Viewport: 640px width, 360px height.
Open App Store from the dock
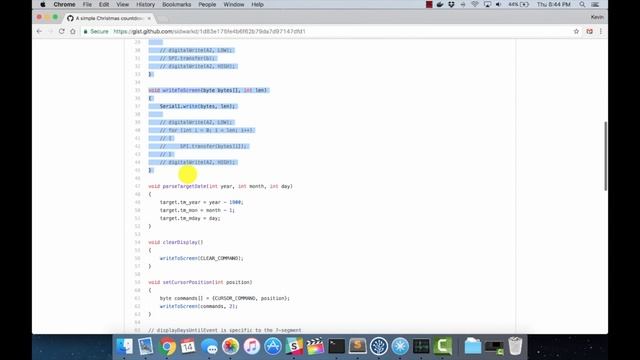(x=273, y=346)
